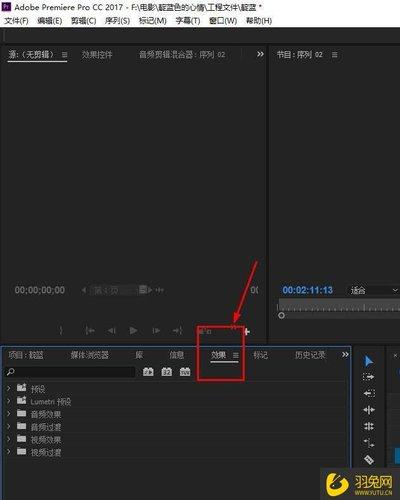Expand the 音频过渡 folder
Viewport: 400px width, 500px height.
9,426
